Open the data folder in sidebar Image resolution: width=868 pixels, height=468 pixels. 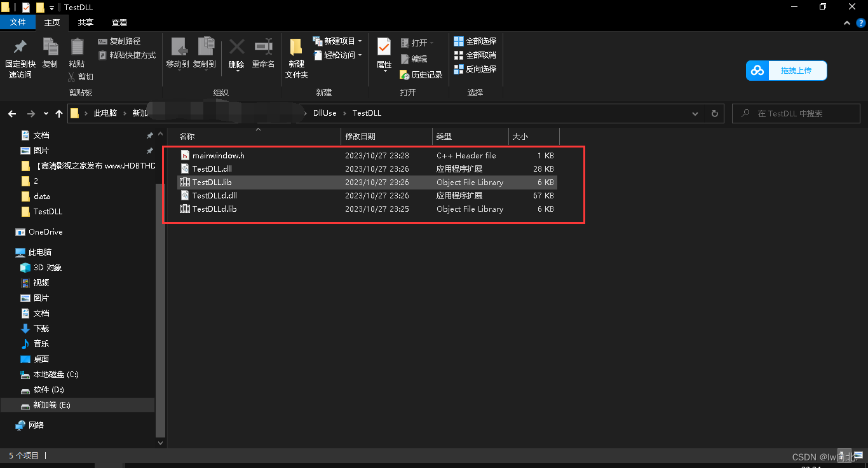(41, 196)
